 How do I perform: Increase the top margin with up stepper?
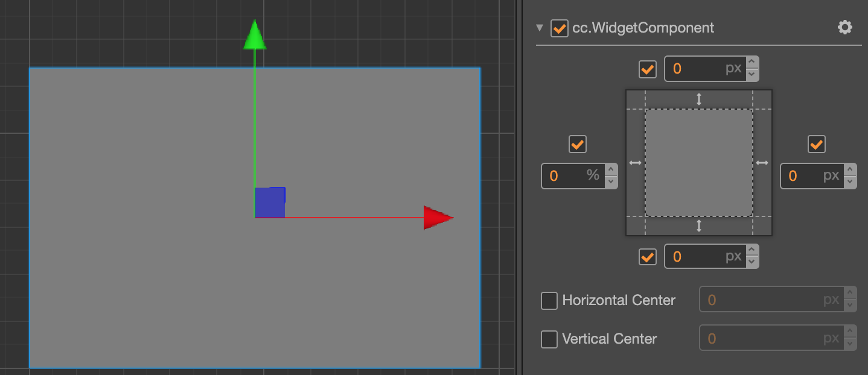[752, 63]
